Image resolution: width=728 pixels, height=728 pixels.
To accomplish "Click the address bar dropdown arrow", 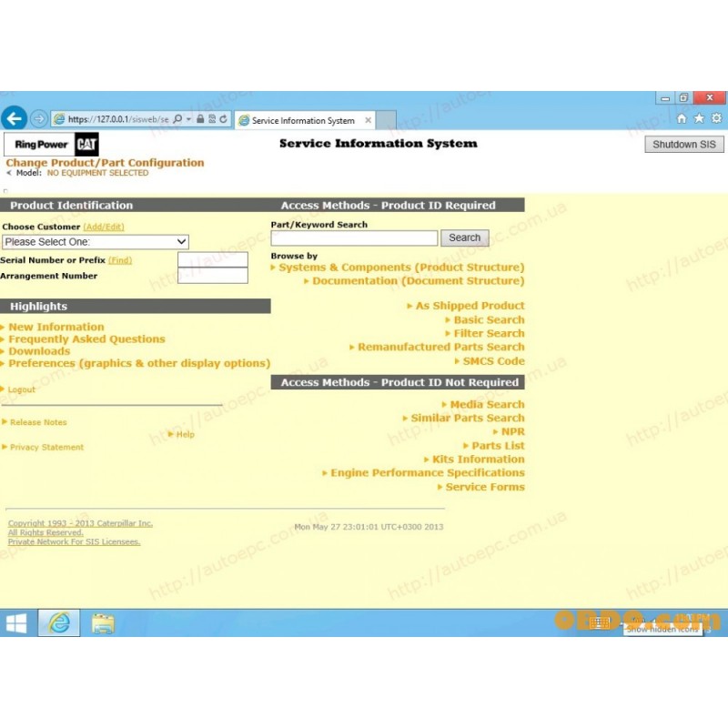I will pyautogui.click(x=188, y=119).
